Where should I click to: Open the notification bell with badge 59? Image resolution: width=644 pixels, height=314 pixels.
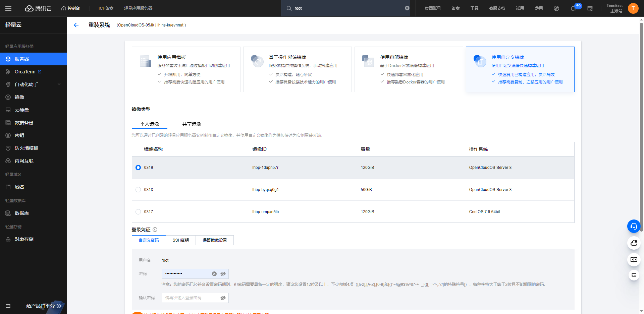tap(573, 8)
